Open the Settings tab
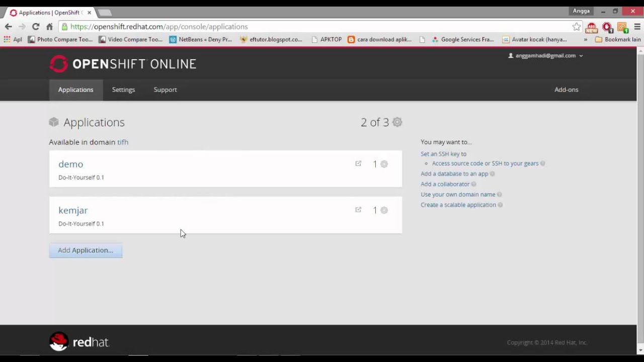This screenshot has width=644, height=362. [123, 89]
